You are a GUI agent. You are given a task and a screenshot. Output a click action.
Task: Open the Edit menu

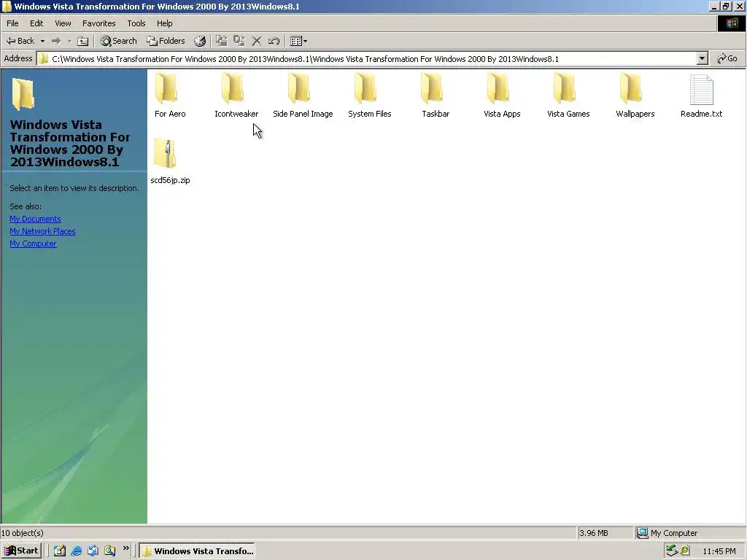click(x=36, y=23)
